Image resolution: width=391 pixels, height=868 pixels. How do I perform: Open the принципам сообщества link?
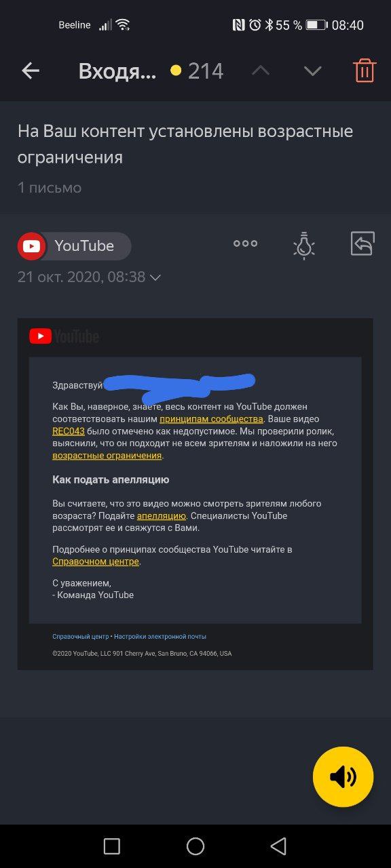(x=211, y=419)
